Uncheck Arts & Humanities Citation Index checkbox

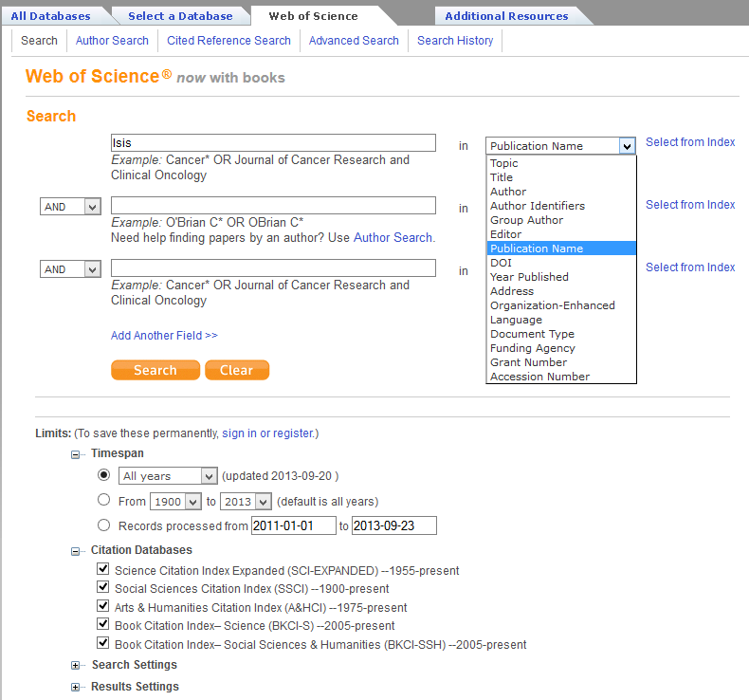click(102, 606)
